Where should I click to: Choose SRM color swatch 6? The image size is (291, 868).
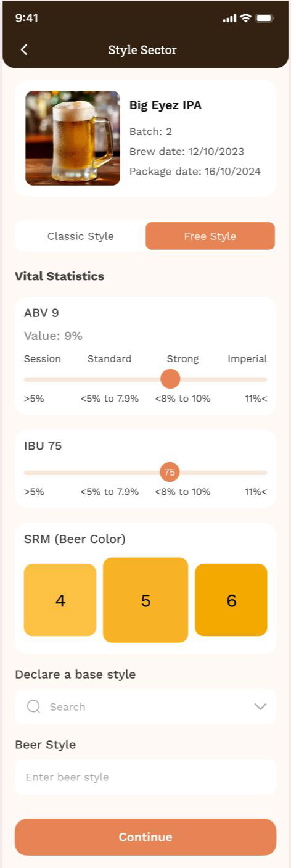tap(231, 600)
